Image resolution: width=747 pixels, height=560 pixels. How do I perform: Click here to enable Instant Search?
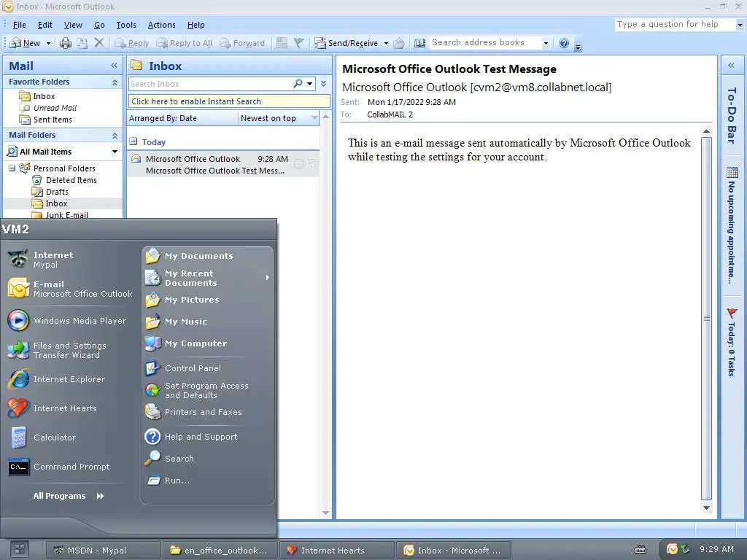pos(229,101)
